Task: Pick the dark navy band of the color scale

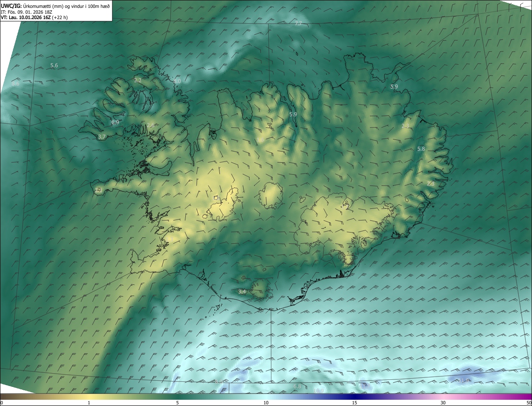Action: click(355, 397)
